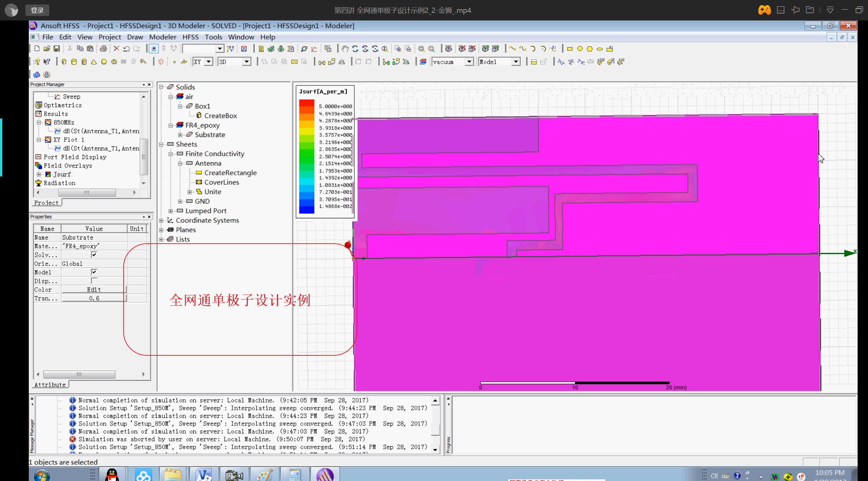Click the Fit All zoom icon

(x=421, y=49)
